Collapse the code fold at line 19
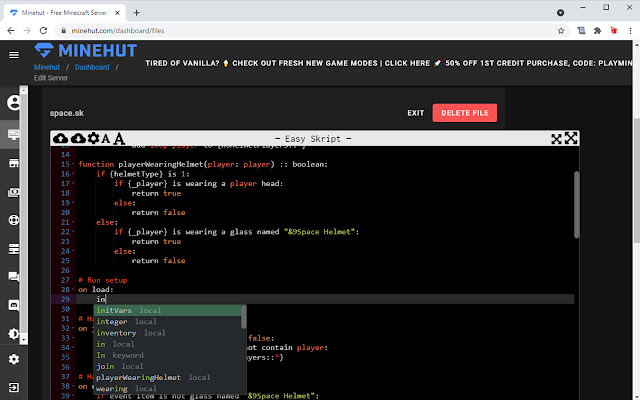Image resolution: width=640 pixels, height=400 pixels. pyautogui.click(x=73, y=203)
